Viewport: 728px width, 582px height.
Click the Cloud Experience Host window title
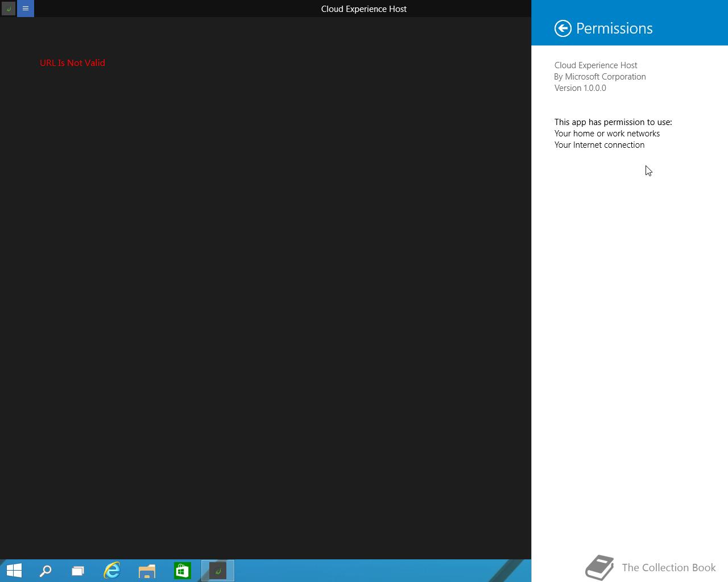[364, 9]
